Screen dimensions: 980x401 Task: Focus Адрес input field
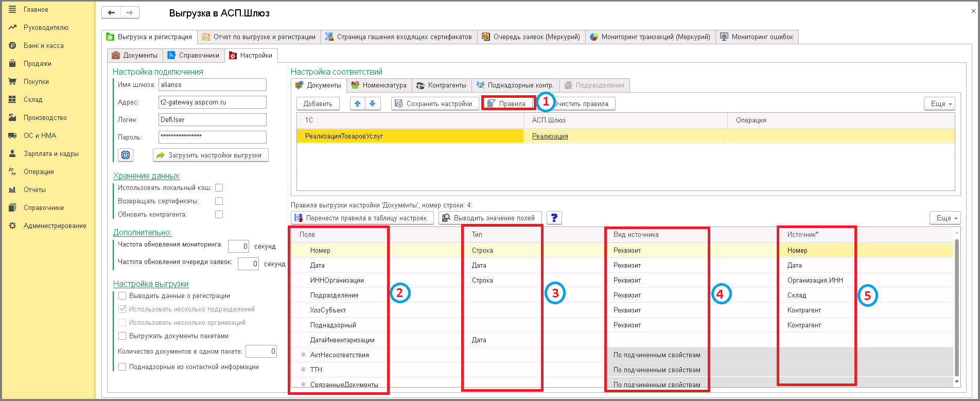213,102
